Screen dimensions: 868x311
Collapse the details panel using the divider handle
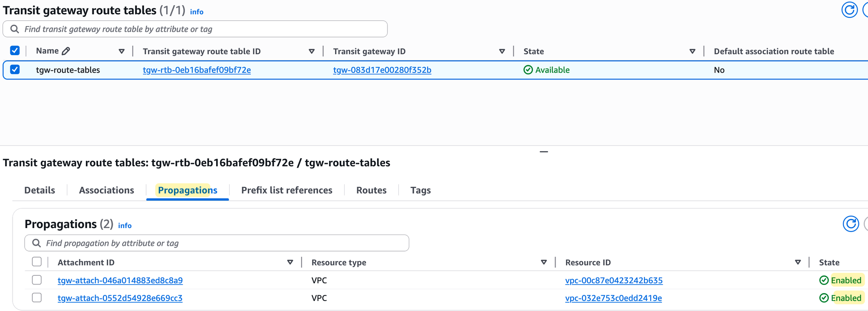point(544,152)
